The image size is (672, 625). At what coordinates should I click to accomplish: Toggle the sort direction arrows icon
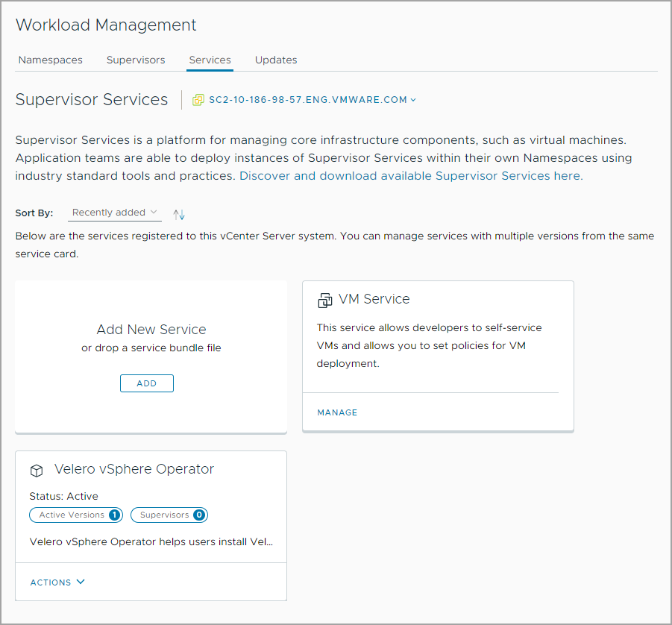[179, 214]
